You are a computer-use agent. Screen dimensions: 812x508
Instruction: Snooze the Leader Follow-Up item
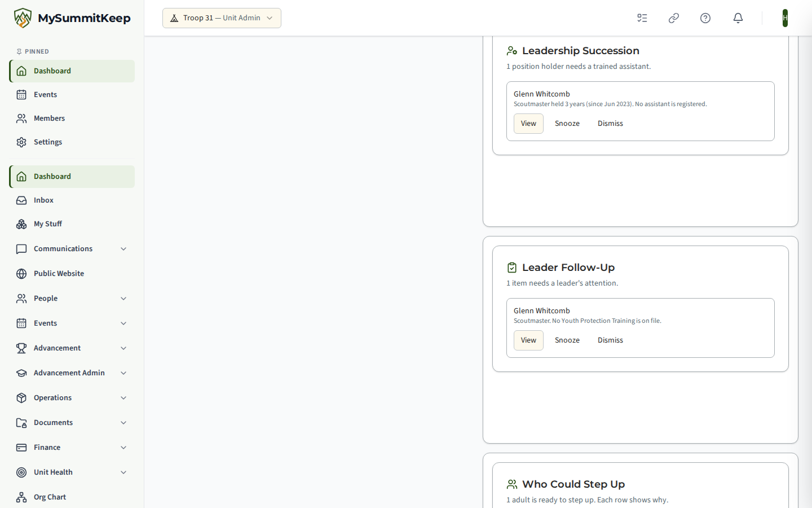[567, 340]
